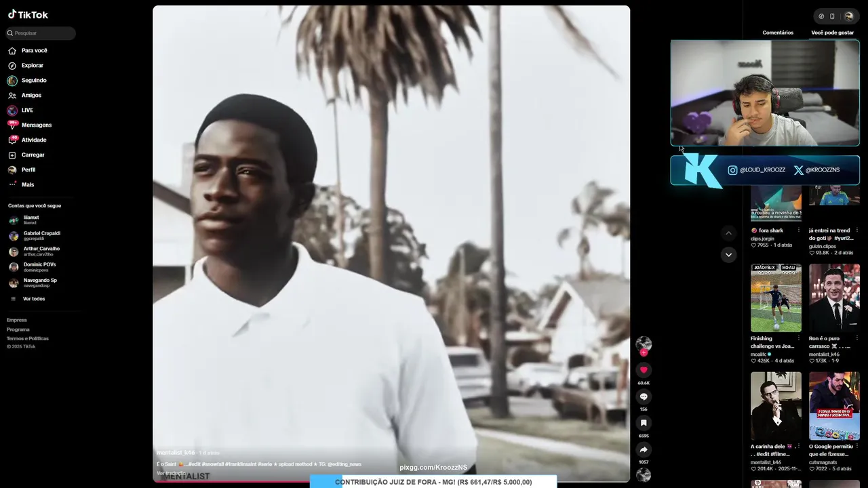The width and height of the screenshot is (868, 488).
Task: Open the moalifc author name
Action: pos(758,354)
